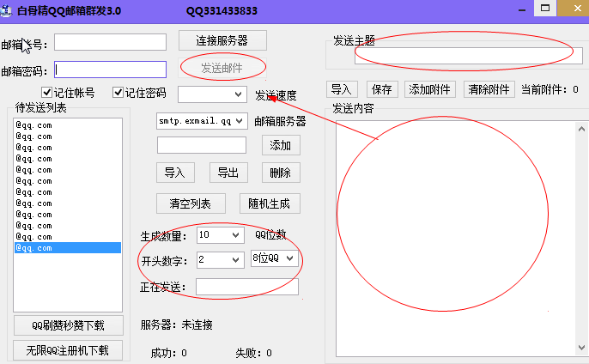The image size is (589, 364).
Task: Click the 无限QQ注册机下载 button
Action: (68, 350)
